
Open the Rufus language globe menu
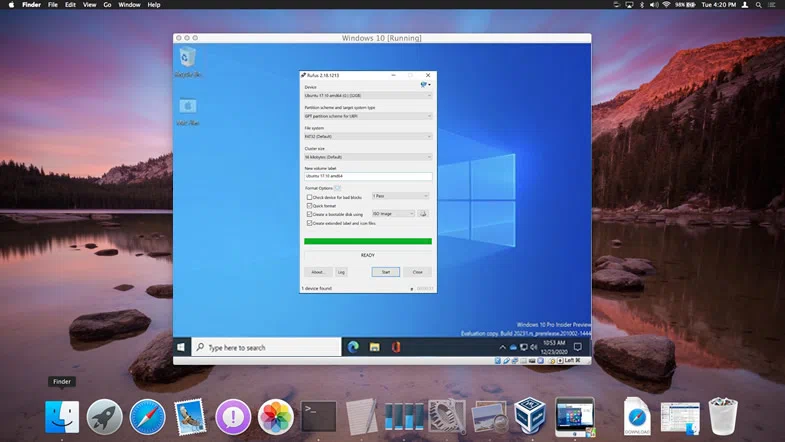point(425,85)
